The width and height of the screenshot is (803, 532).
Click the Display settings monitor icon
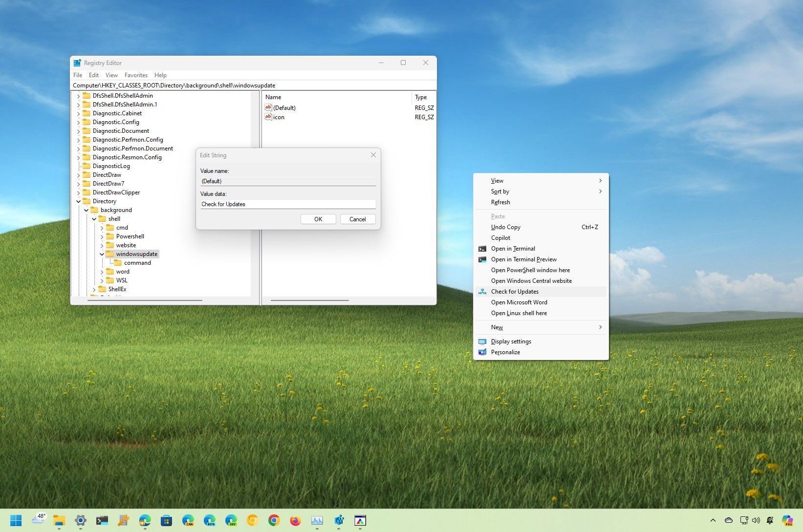point(482,341)
